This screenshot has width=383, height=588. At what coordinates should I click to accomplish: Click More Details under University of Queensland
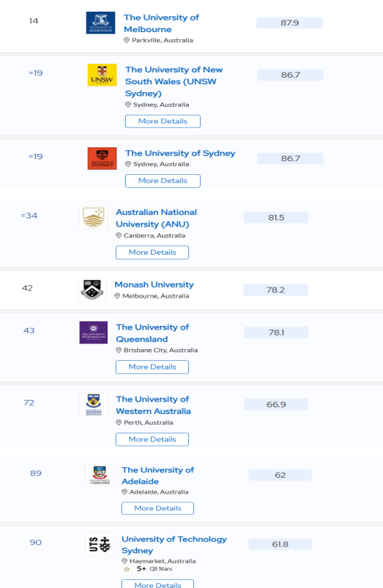[x=152, y=367]
